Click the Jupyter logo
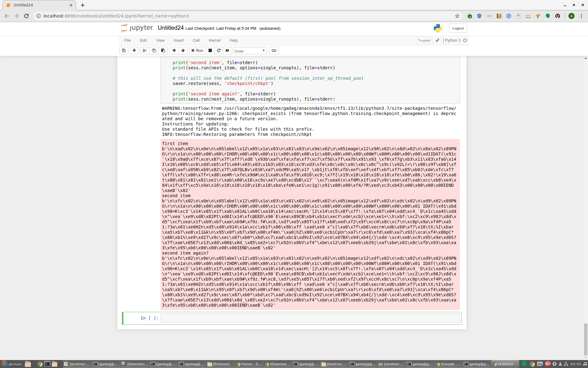The height and width of the screenshot is (368, 588). pos(136,28)
